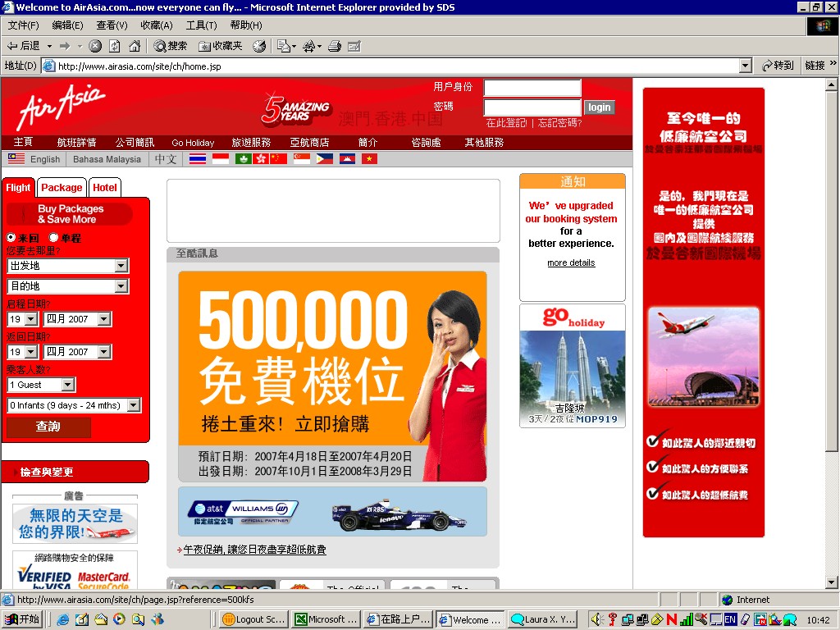Switch to the Laura X. Y... taskbar window
The height and width of the screenshot is (630, 840).
pos(541,620)
